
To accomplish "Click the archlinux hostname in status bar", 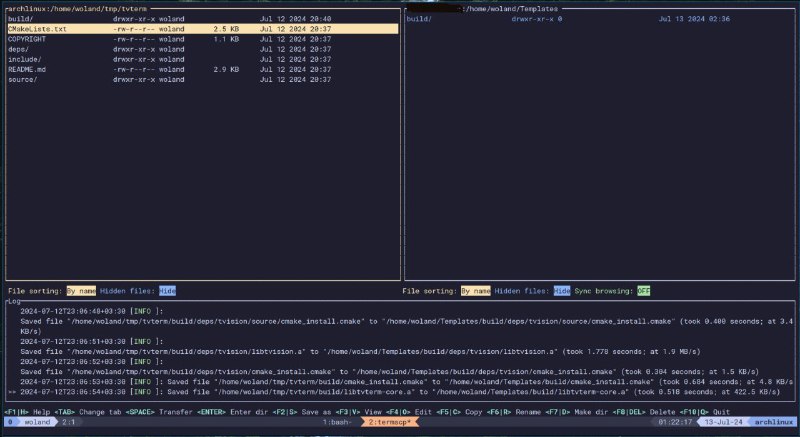I will 774,422.
